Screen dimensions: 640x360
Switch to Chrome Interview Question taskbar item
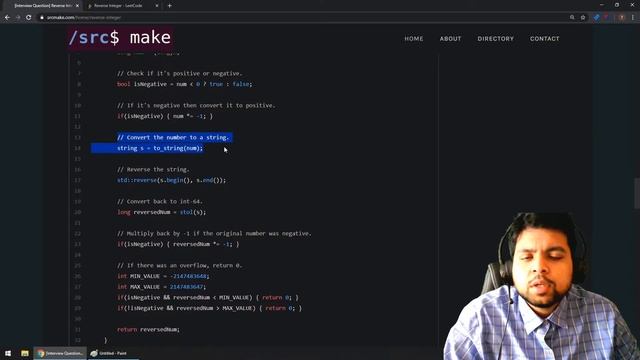point(60,353)
